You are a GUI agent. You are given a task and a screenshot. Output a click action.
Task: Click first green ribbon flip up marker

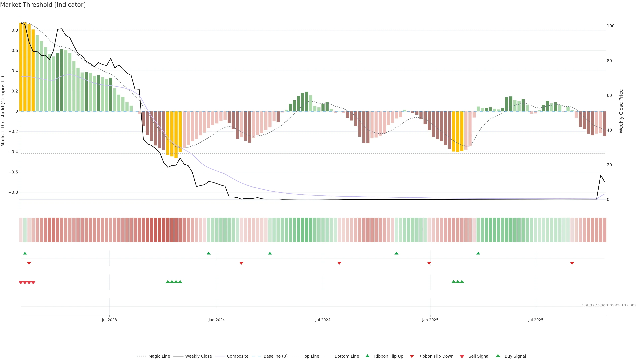25,253
